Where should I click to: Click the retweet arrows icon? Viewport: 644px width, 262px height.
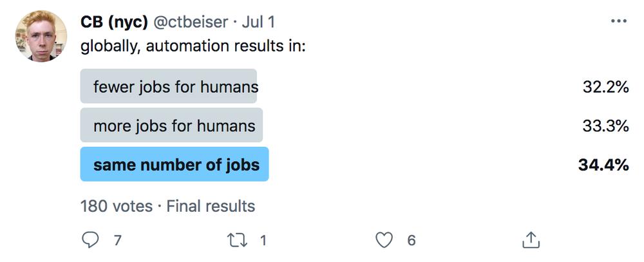coord(238,240)
